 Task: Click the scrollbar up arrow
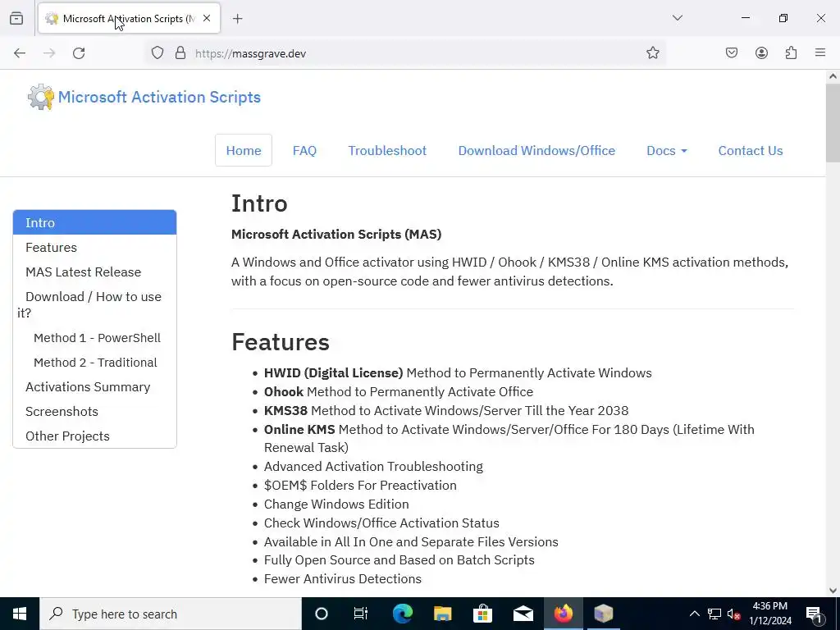(x=833, y=76)
